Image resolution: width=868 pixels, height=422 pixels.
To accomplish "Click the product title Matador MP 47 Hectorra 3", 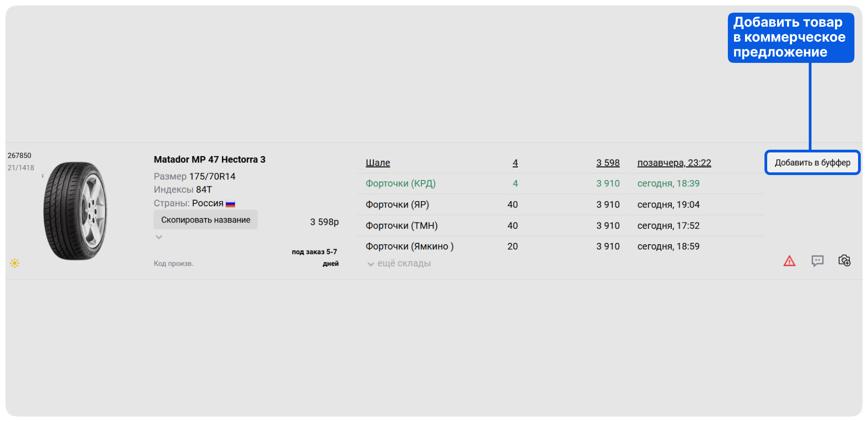I will (x=210, y=160).
